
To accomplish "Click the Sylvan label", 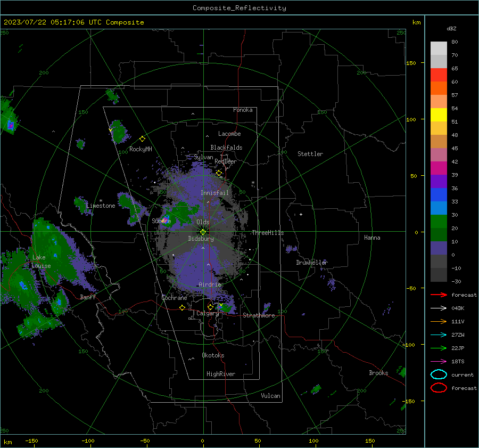I will [203, 157].
